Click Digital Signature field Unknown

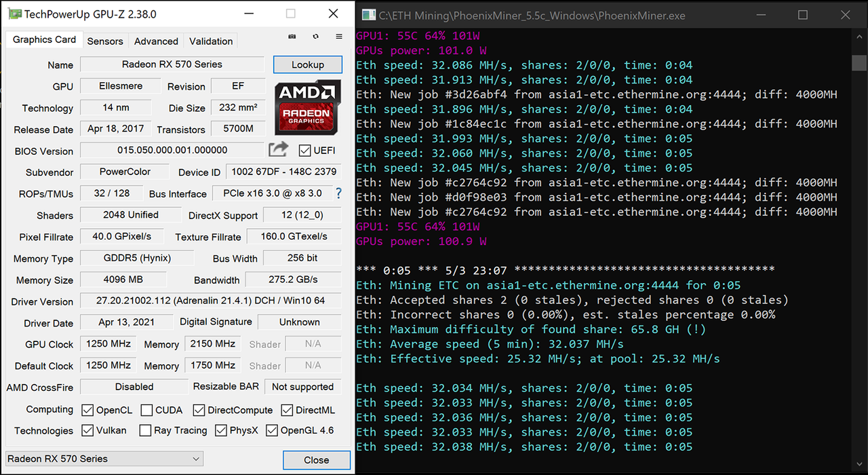point(300,322)
